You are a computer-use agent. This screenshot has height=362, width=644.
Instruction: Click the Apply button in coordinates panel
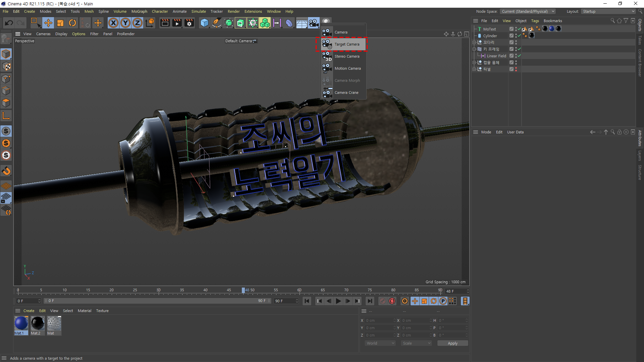pos(452,343)
